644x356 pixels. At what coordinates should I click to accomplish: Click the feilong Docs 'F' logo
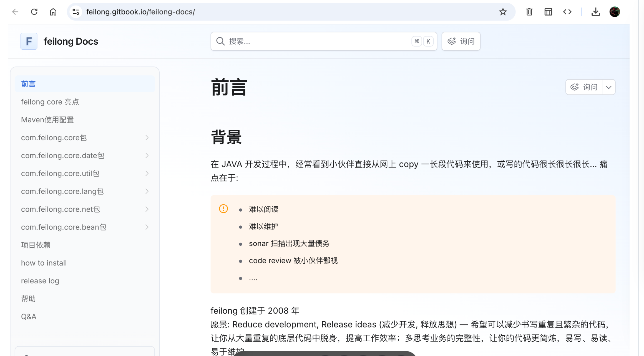coord(29,41)
